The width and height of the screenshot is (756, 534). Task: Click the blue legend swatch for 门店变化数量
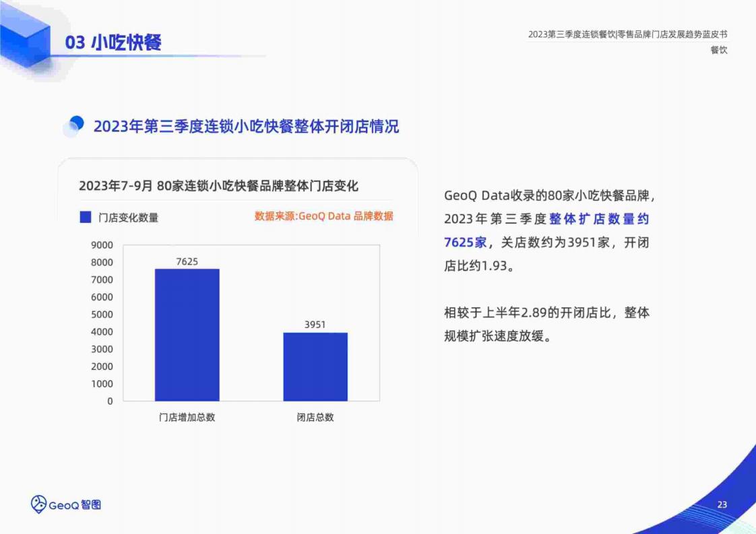[x=86, y=218]
